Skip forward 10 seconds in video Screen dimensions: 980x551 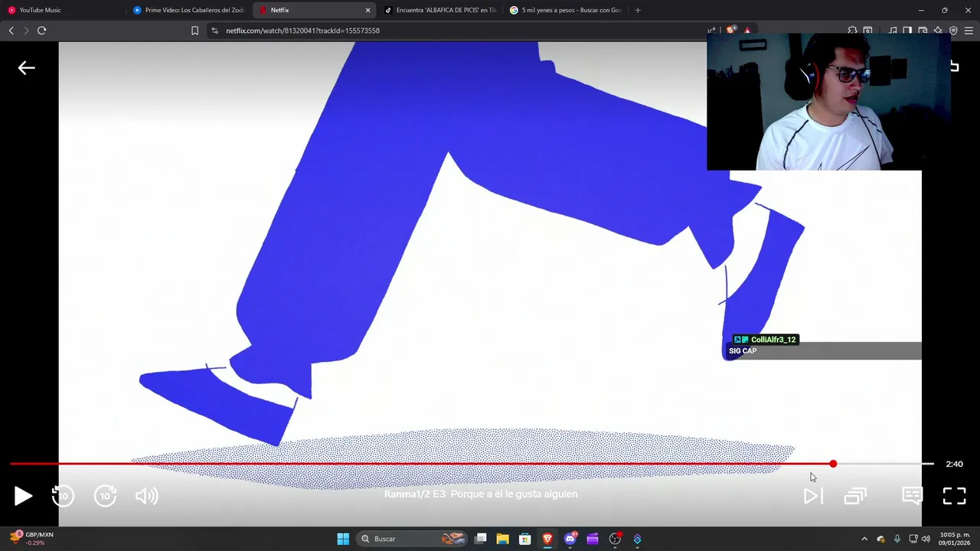(105, 496)
